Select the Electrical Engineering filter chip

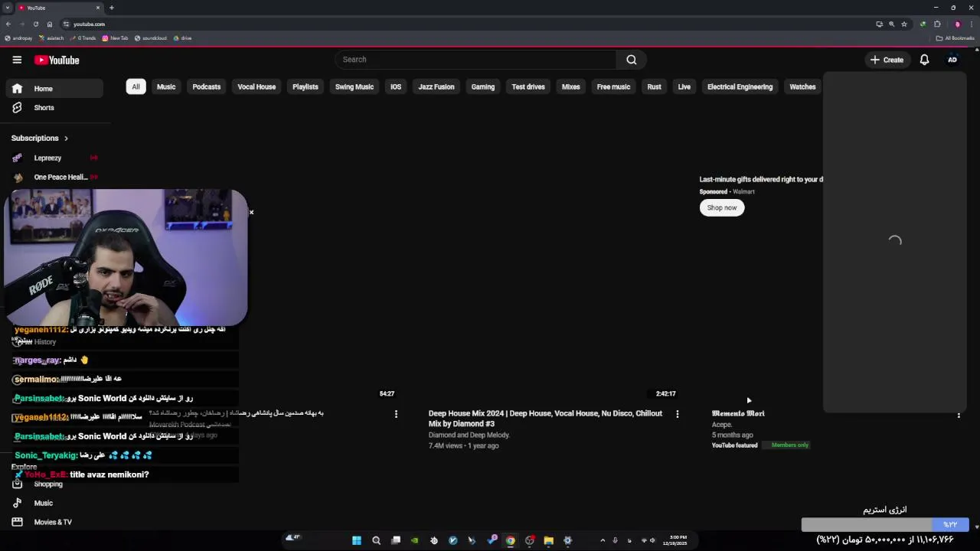pos(740,87)
